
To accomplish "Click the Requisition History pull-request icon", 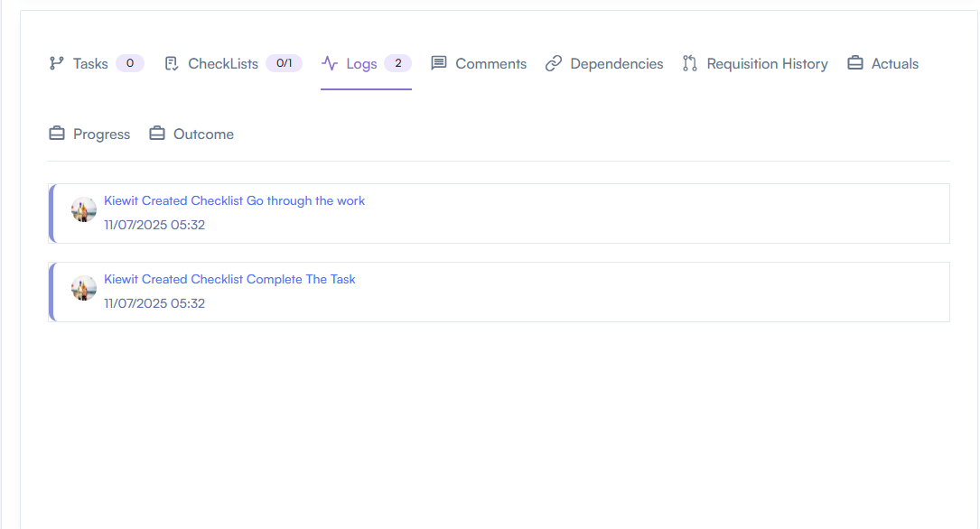I will click(x=690, y=64).
